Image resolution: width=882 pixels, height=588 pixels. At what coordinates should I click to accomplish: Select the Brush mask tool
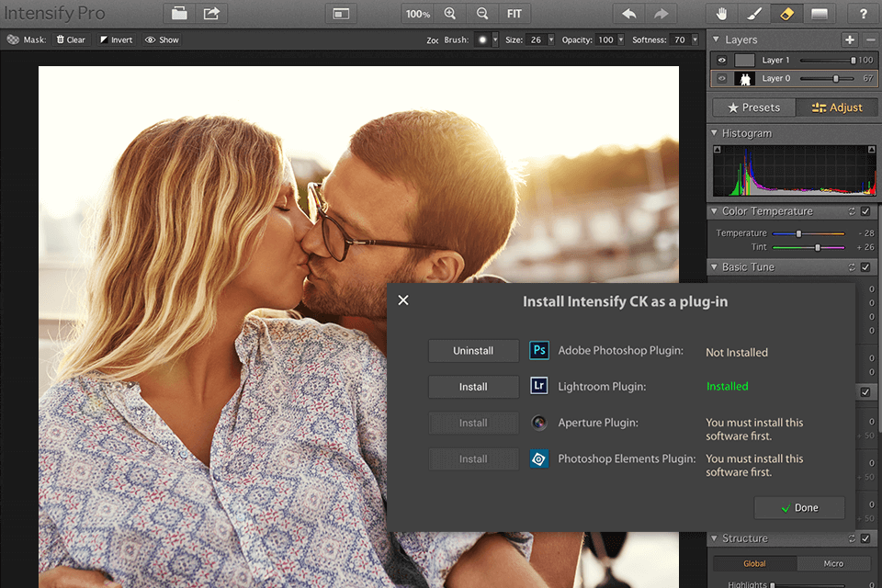[754, 14]
